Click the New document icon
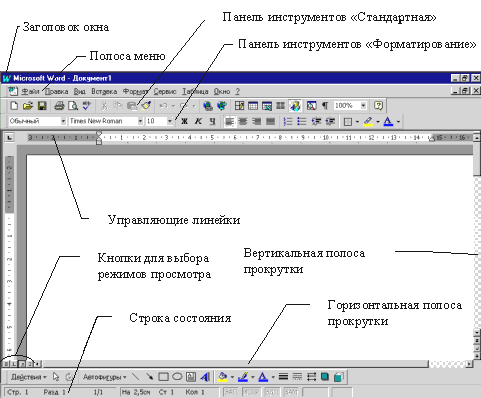This screenshot has width=481, height=398. 14,106
